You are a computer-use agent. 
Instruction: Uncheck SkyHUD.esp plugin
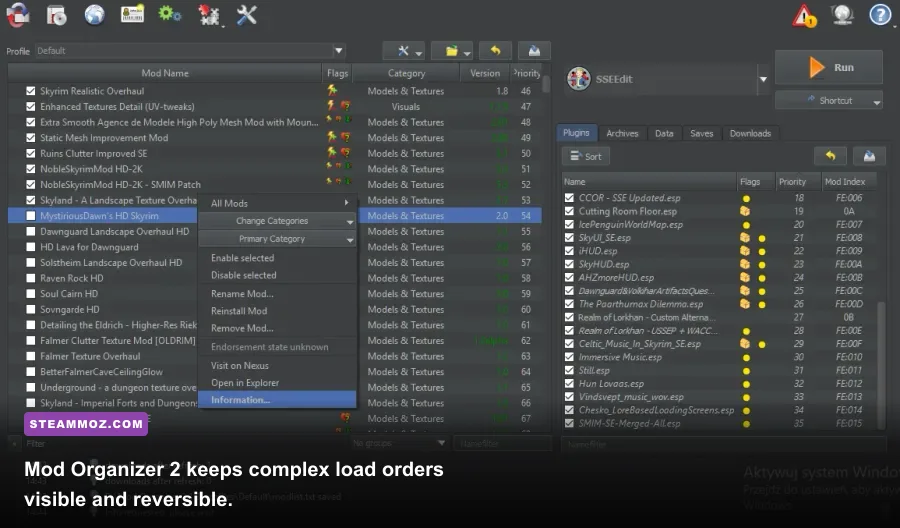[569, 264]
